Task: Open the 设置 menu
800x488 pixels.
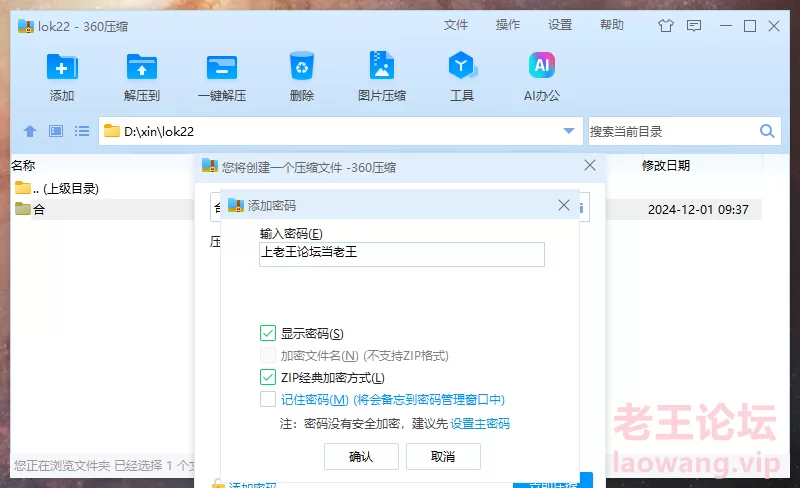Action: [x=560, y=25]
